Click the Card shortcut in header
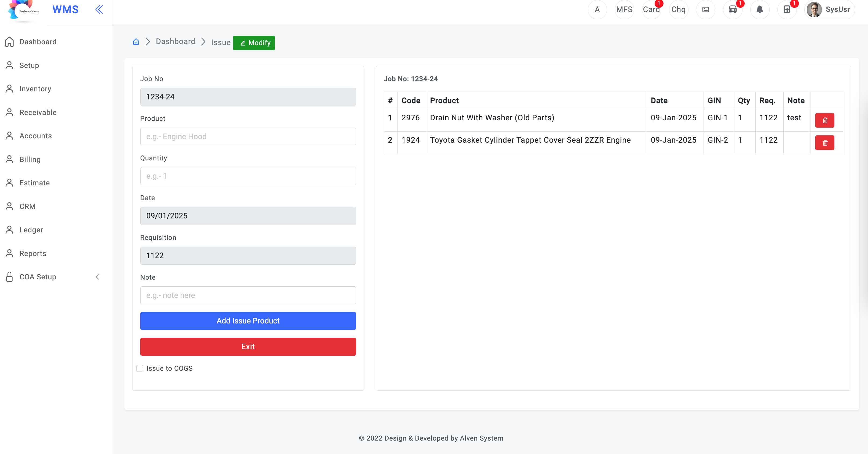 click(651, 9)
